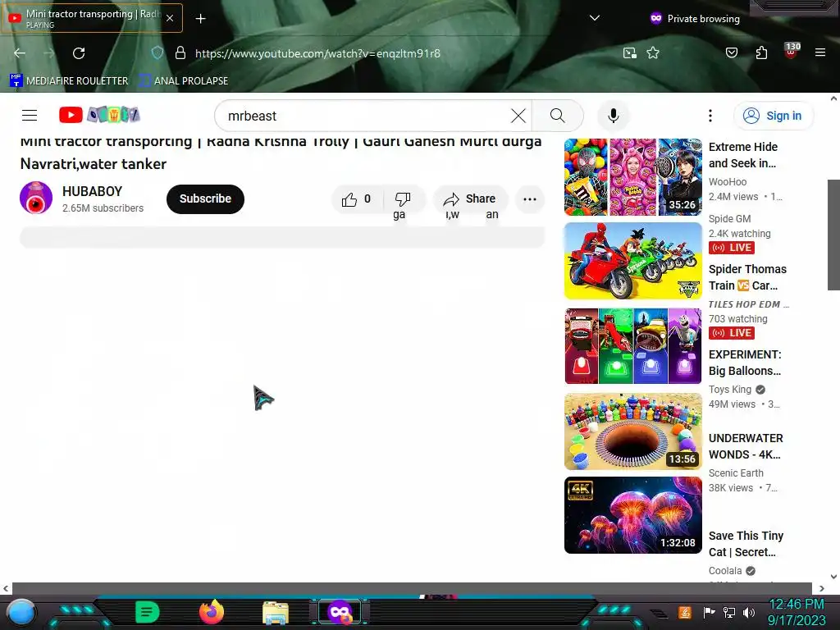840x630 pixels.
Task: Open the volume speaker tray icon
Action: click(749, 612)
